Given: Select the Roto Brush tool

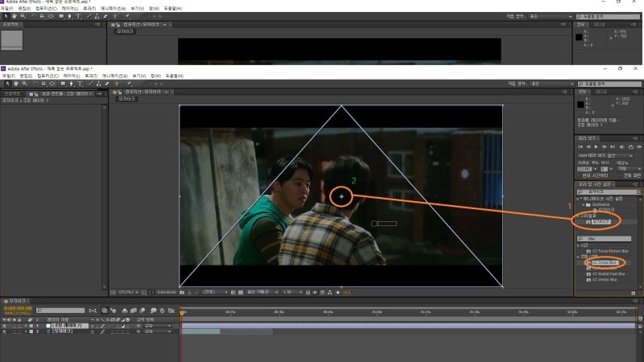Looking at the screenshot, I should [118, 84].
